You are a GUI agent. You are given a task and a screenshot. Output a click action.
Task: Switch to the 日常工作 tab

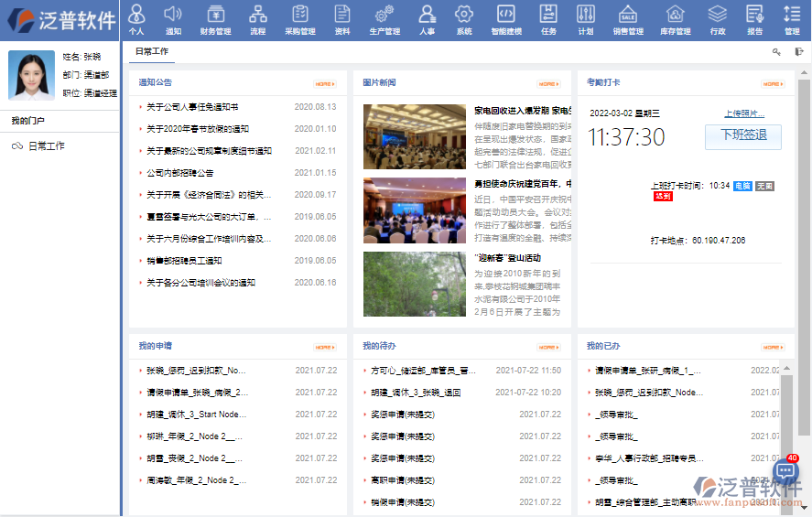[x=151, y=52]
